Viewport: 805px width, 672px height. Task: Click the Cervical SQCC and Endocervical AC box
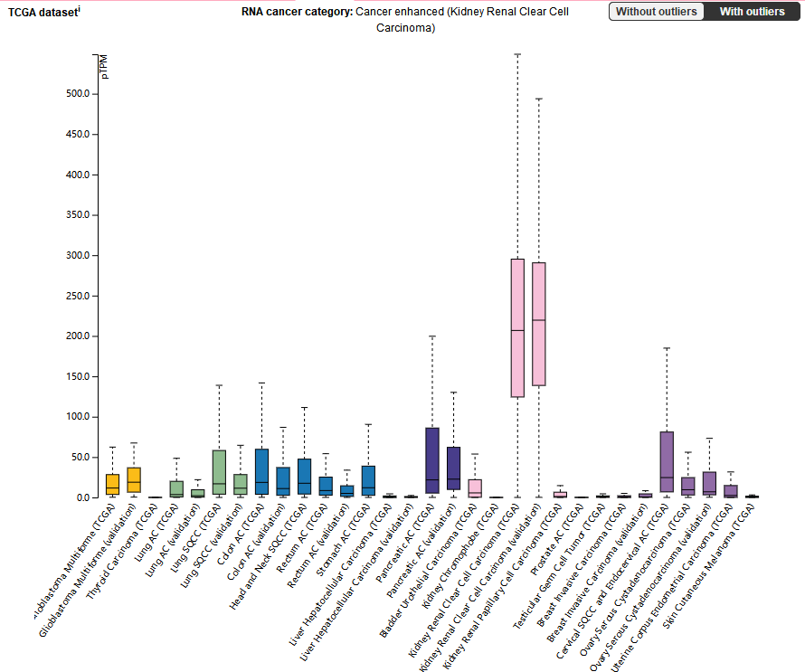coord(667,461)
